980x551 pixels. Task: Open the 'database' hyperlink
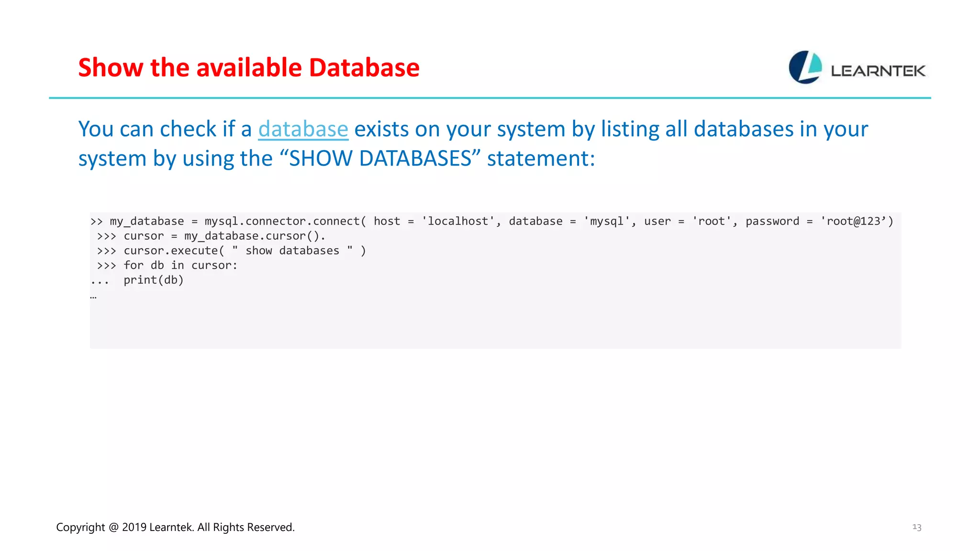(303, 129)
